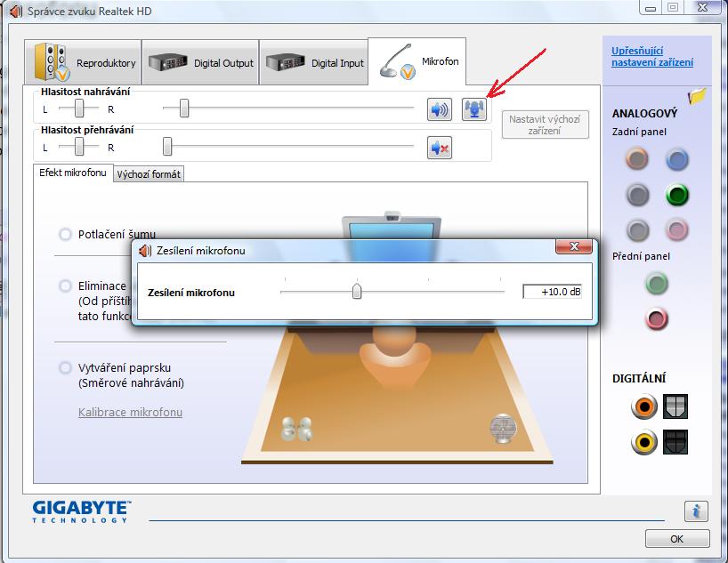Maximize the Realtek HD manager window
This screenshot has width=728, height=563.
pos(673,7)
